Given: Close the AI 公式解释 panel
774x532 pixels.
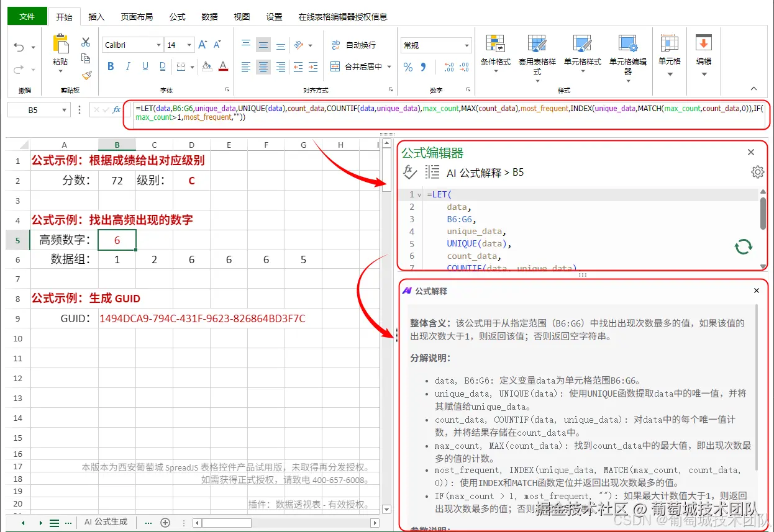Looking at the screenshot, I should pyautogui.click(x=757, y=291).
